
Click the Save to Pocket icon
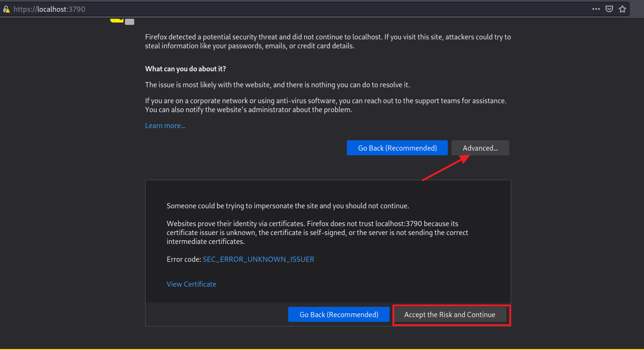(609, 9)
